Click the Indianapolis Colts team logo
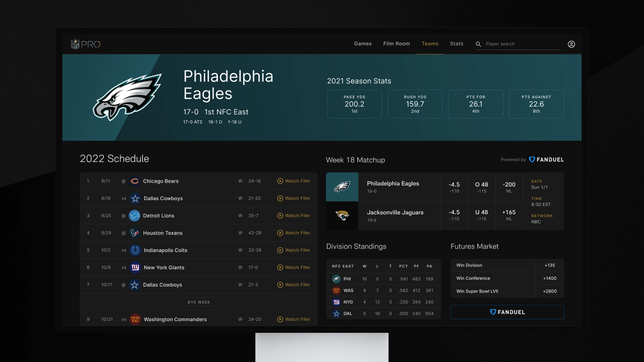This screenshot has height=362, width=644. 135,250
